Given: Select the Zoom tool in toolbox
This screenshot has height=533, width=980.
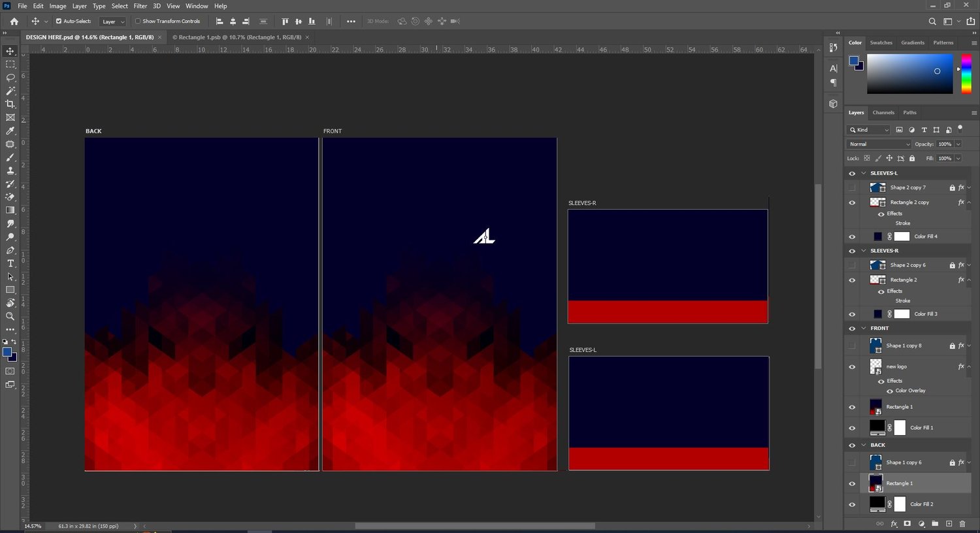Looking at the screenshot, I should (10, 316).
